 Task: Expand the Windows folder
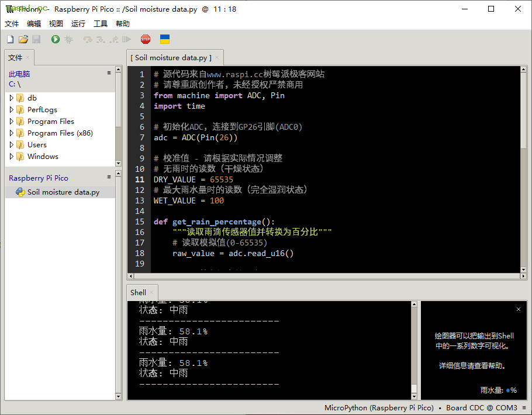(x=12, y=157)
